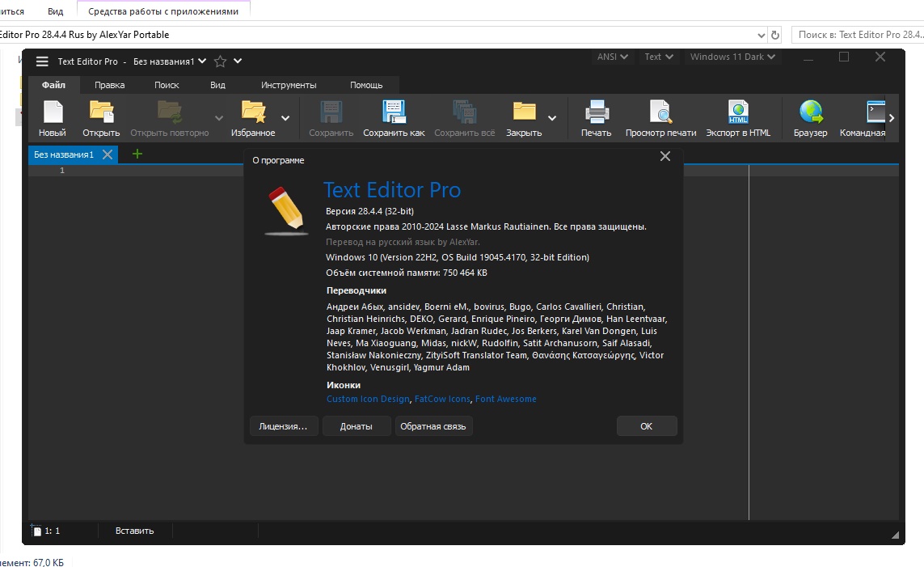Click the Донаты button
Image resolution: width=924 pixels, height=567 pixels.
point(357,426)
